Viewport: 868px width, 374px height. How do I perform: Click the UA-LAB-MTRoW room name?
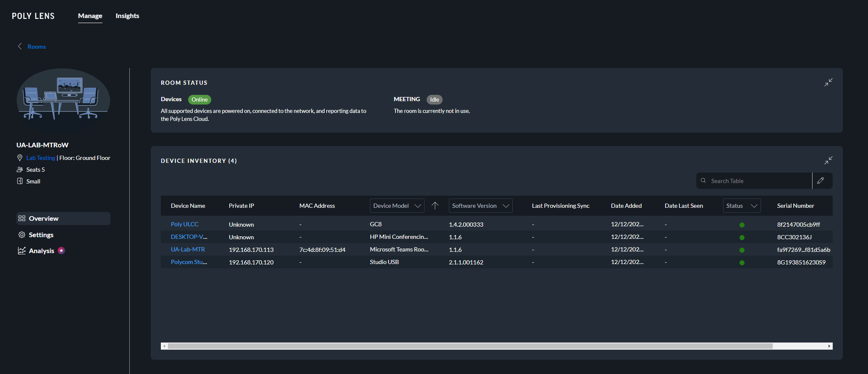tap(42, 145)
